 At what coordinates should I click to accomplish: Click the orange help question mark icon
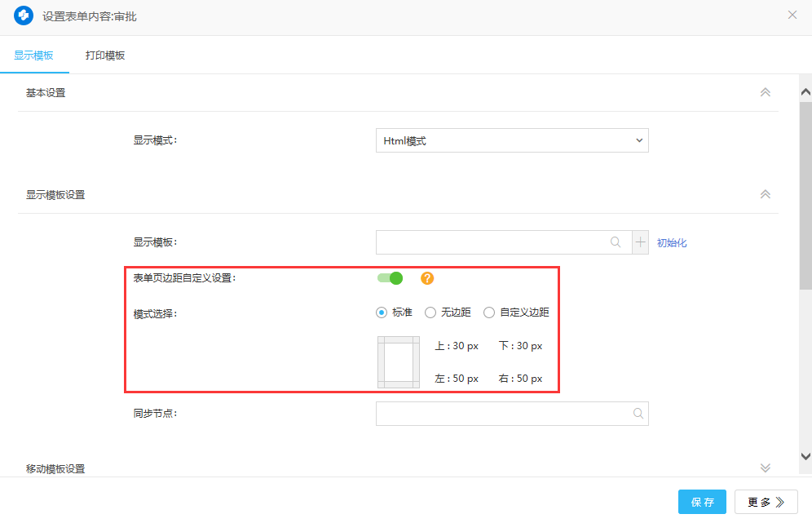[427, 278]
